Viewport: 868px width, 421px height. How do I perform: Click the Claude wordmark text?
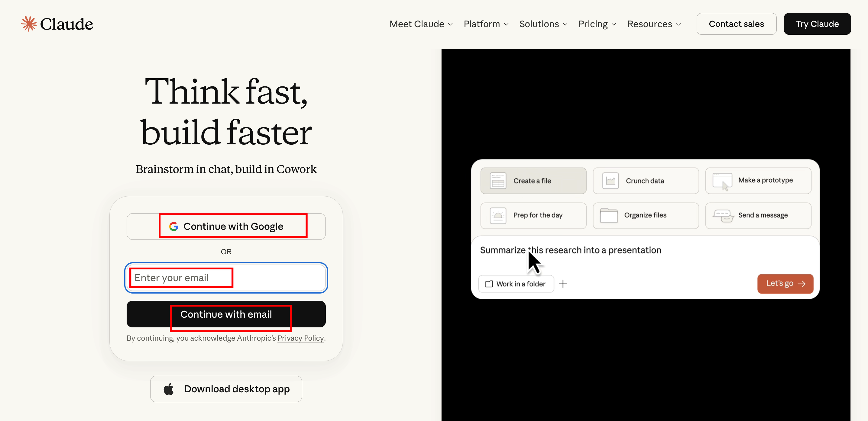(66, 24)
